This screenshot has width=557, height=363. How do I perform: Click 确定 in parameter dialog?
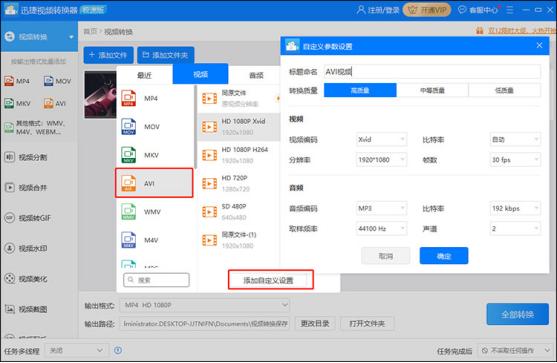click(x=444, y=256)
